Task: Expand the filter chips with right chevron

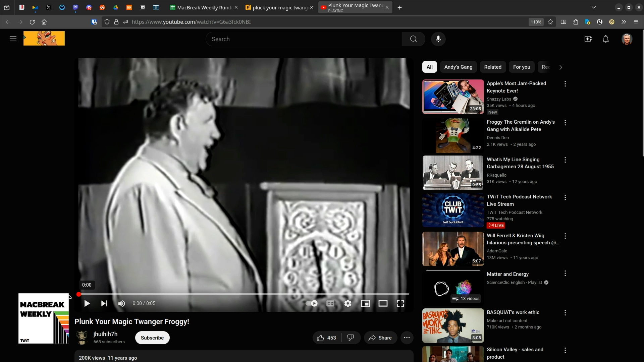Action: point(561,67)
